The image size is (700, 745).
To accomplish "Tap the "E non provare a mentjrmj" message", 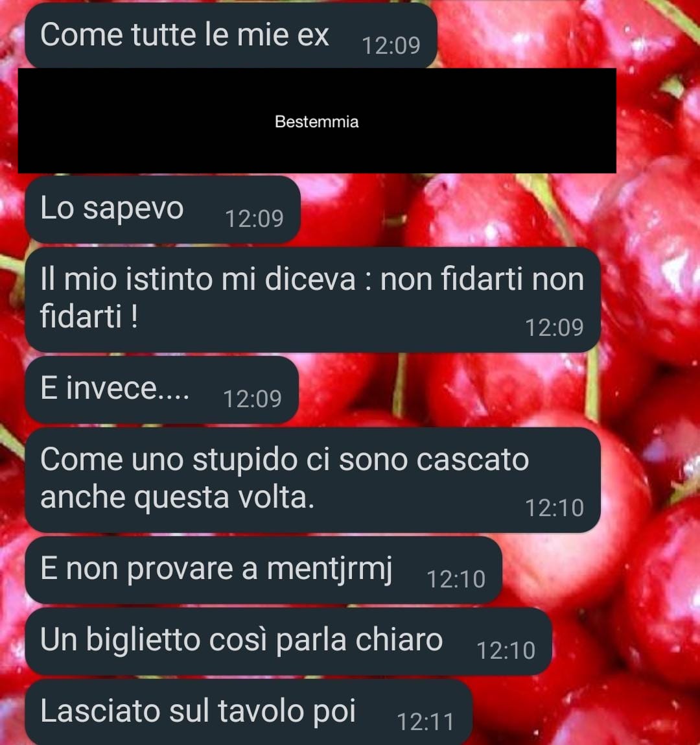I will coord(263,570).
